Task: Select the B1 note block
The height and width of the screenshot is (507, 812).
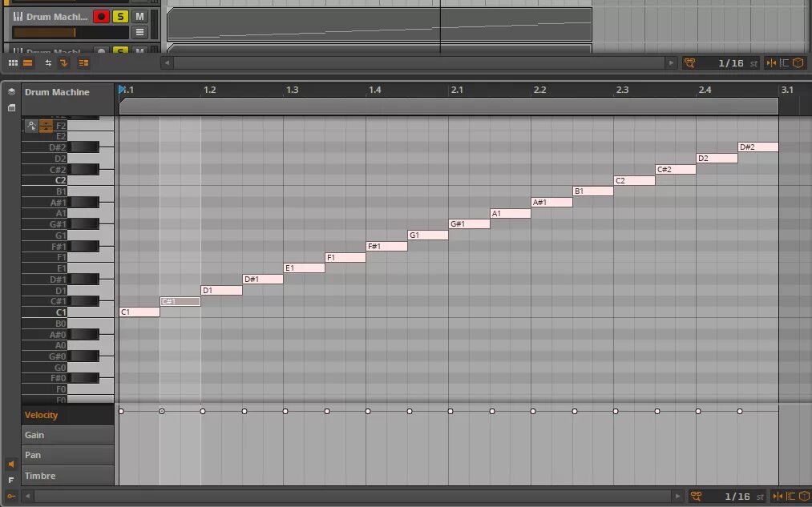Action: pyautogui.click(x=593, y=191)
